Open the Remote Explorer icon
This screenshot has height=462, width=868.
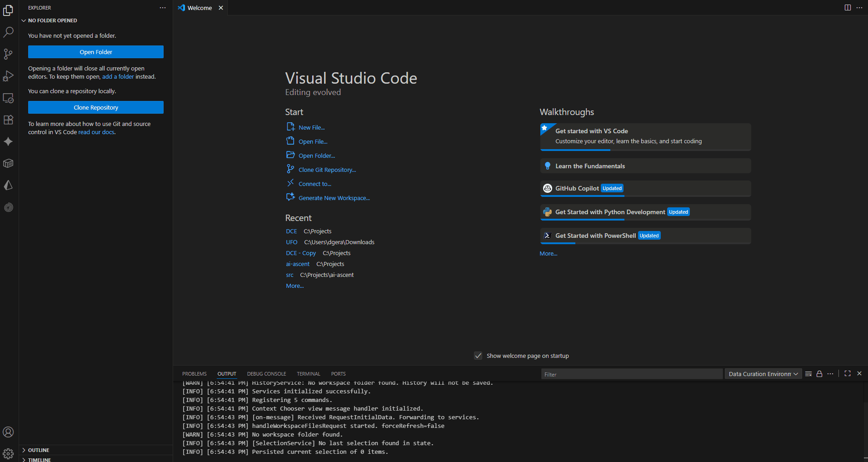(8, 98)
